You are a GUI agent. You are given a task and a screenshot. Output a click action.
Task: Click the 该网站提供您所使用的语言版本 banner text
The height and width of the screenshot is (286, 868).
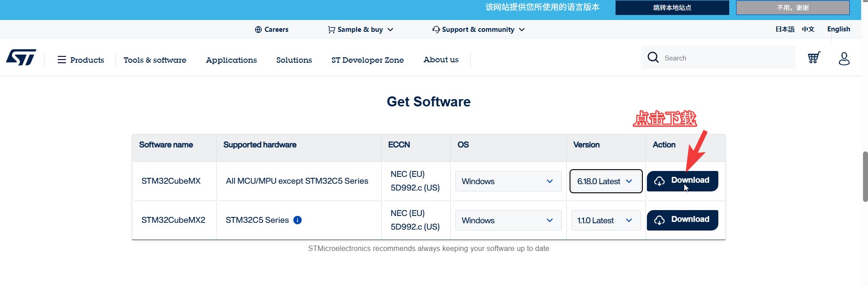(542, 7)
